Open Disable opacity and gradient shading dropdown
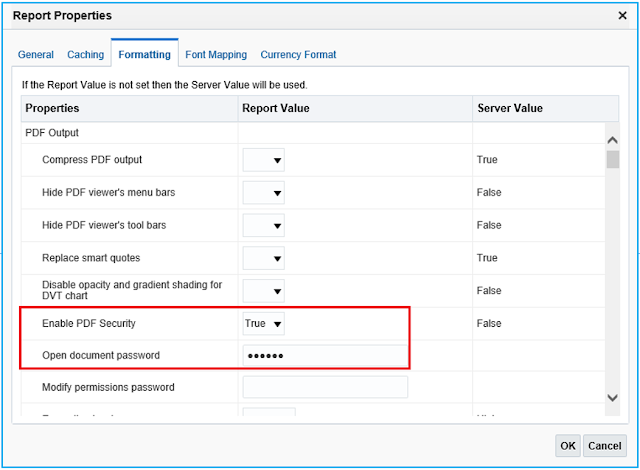The width and height of the screenshot is (640, 470). (264, 291)
